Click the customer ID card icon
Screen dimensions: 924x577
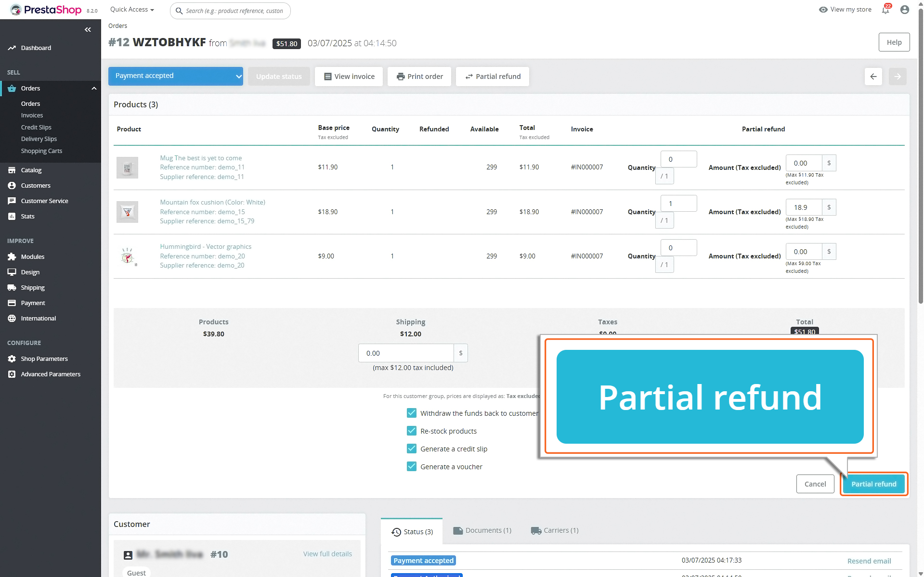pyautogui.click(x=128, y=555)
